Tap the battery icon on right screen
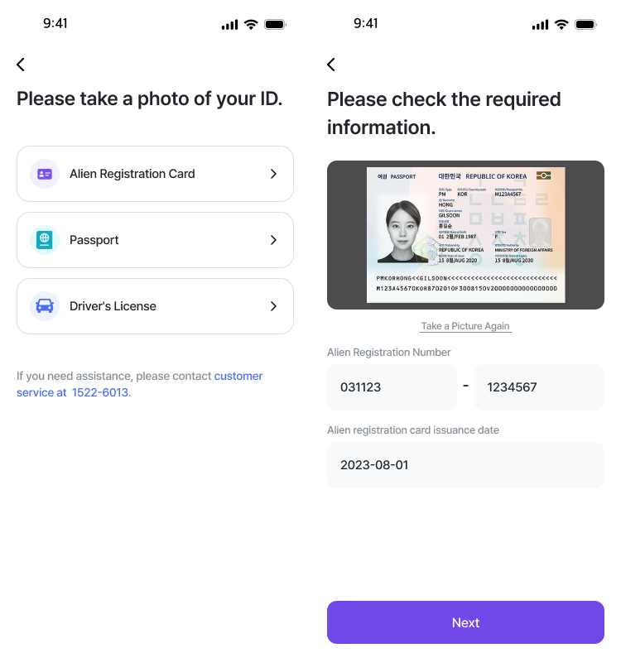 pos(586,25)
